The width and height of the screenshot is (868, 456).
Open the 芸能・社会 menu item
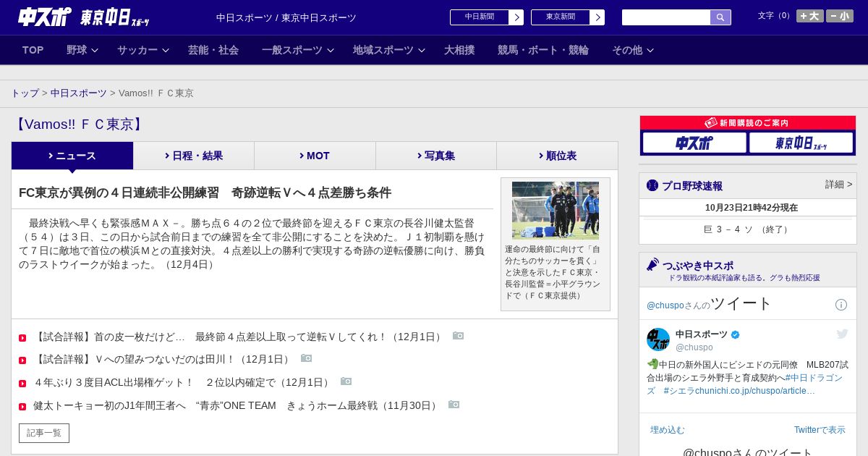(x=213, y=50)
